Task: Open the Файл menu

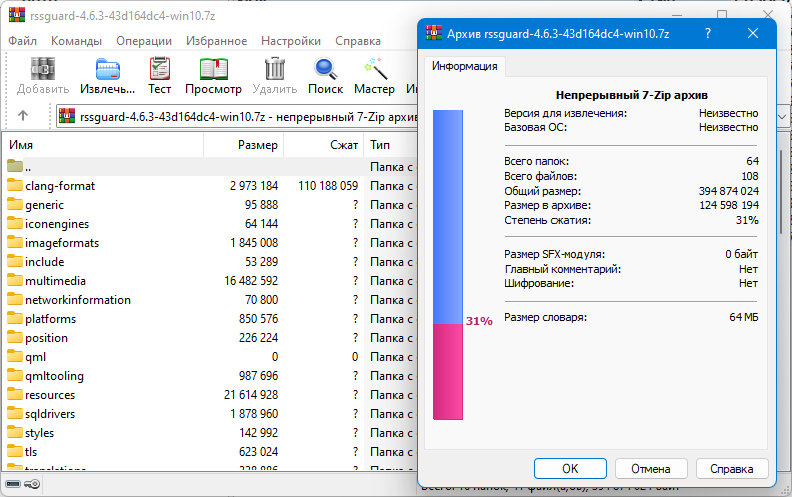Action: tap(23, 41)
